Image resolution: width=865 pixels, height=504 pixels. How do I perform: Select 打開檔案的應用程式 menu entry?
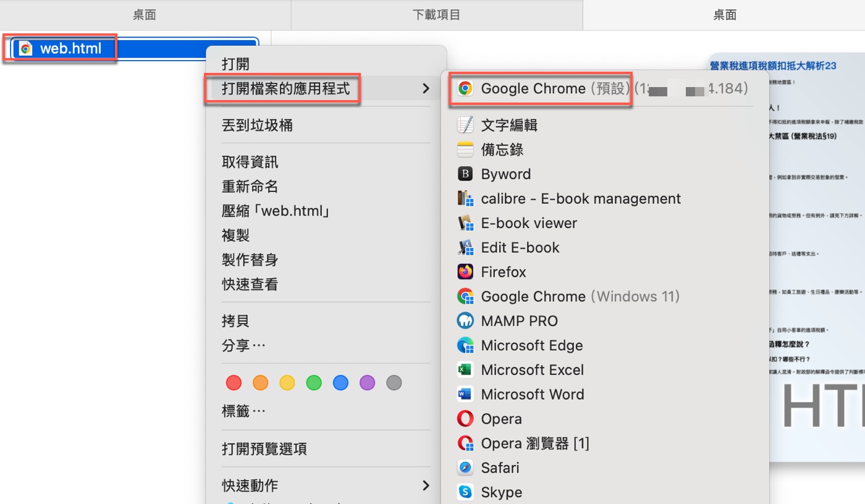point(286,88)
